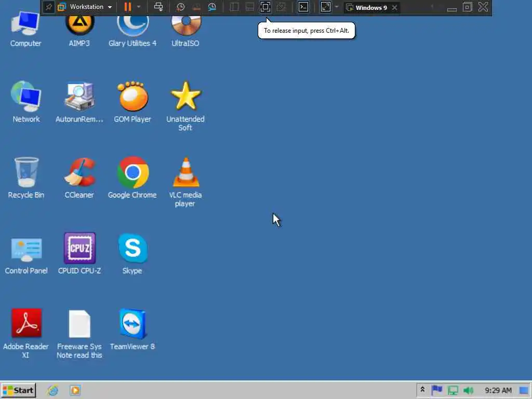
Task: Open the console view terminal icon
Action: pos(303,7)
